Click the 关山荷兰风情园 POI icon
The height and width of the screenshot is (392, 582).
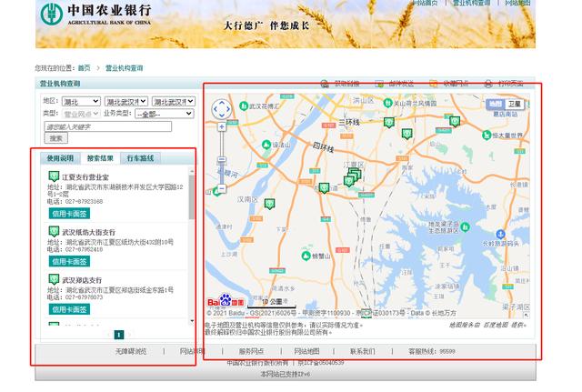point(387,103)
